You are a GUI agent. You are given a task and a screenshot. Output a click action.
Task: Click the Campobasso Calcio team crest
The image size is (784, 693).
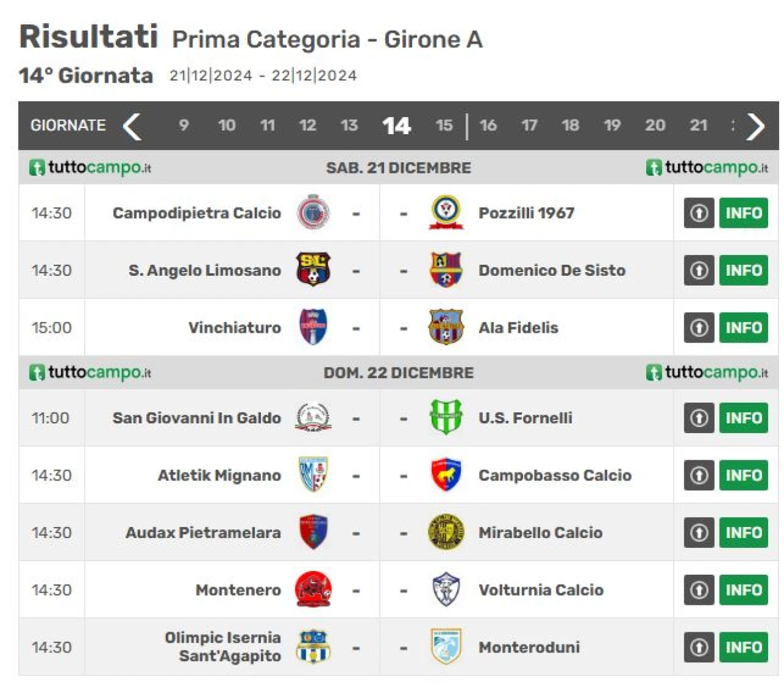click(x=445, y=475)
